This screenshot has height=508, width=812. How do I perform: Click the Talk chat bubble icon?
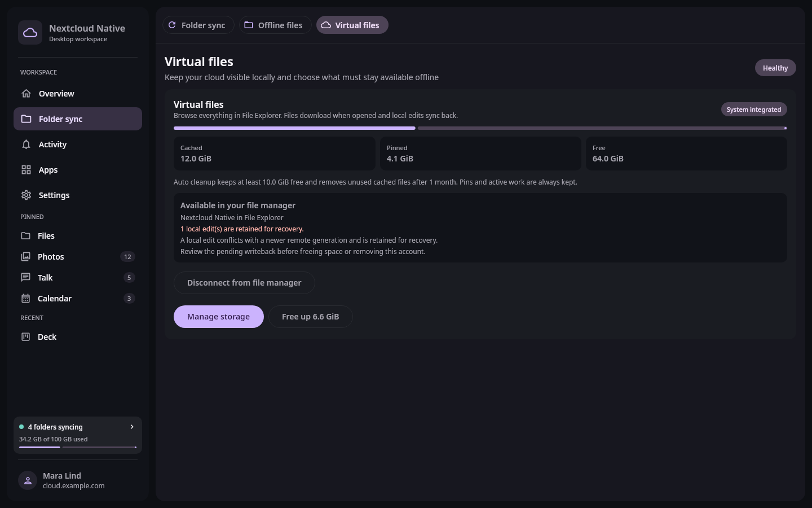(x=25, y=278)
